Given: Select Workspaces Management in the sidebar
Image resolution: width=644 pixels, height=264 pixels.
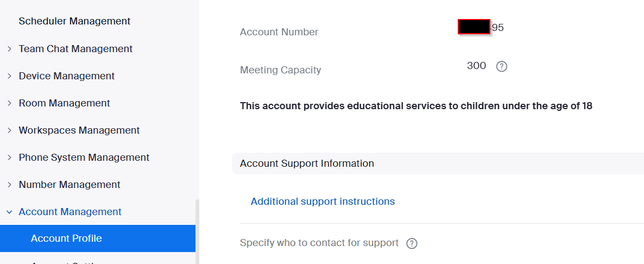Looking at the screenshot, I should pos(79,130).
